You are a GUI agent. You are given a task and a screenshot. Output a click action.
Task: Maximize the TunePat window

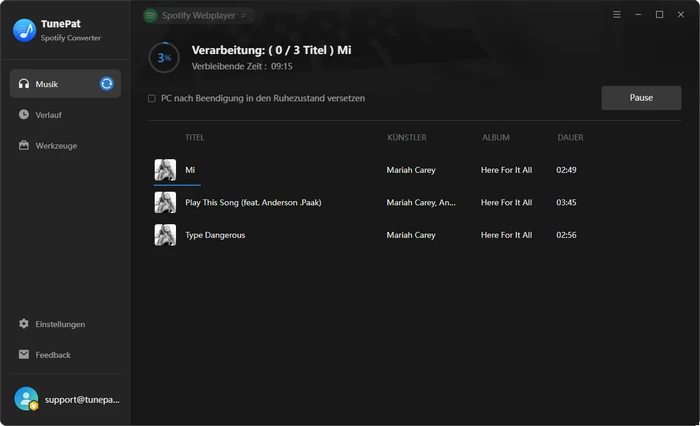[659, 15]
